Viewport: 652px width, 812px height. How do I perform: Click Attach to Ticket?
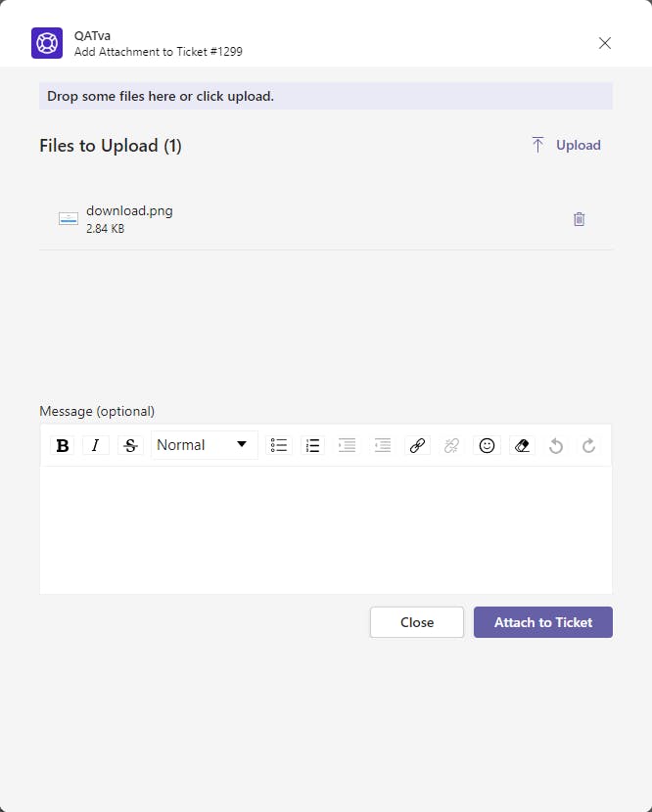(x=543, y=622)
